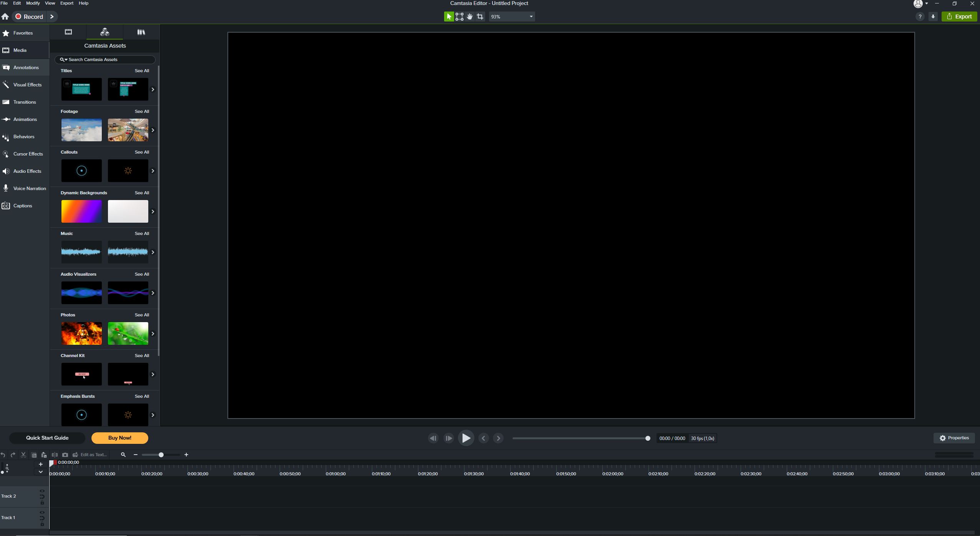Toggle Track 2 visibility eye
The width and height of the screenshot is (980, 536).
point(42,491)
